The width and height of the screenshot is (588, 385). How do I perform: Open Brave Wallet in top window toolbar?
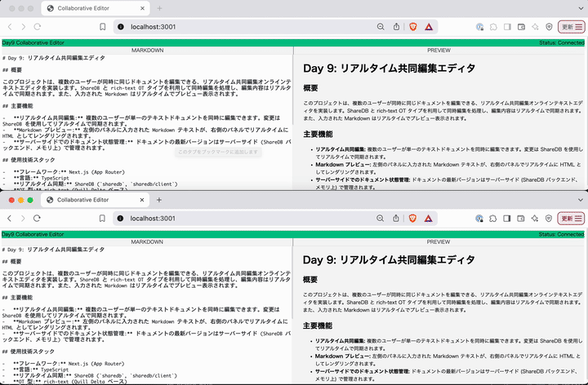[x=521, y=27]
